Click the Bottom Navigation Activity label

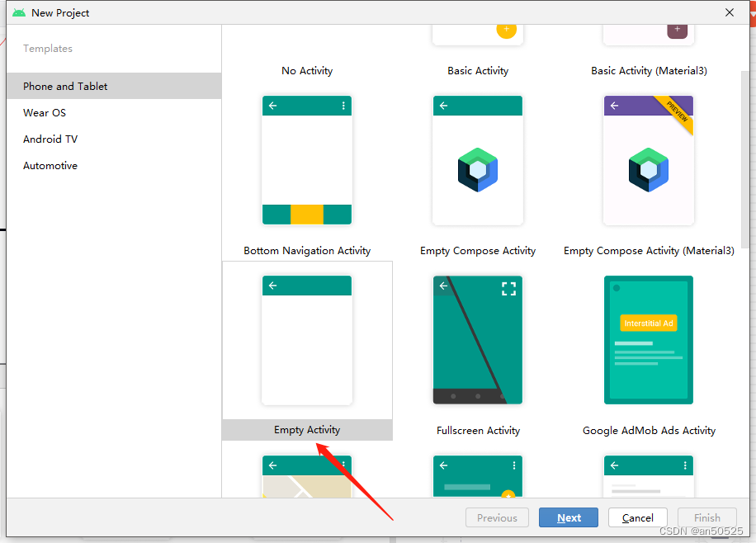click(x=307, y=251)
